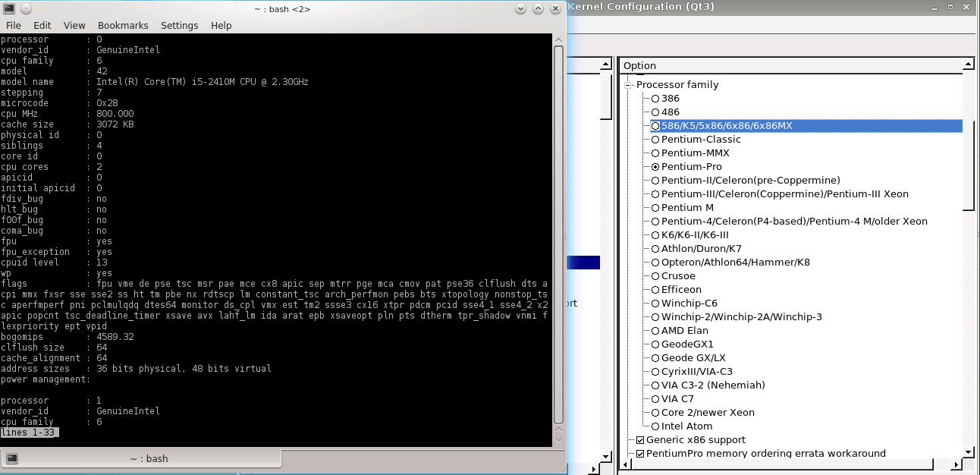Click the Option panel scroll-up arrow

[968, 65]
